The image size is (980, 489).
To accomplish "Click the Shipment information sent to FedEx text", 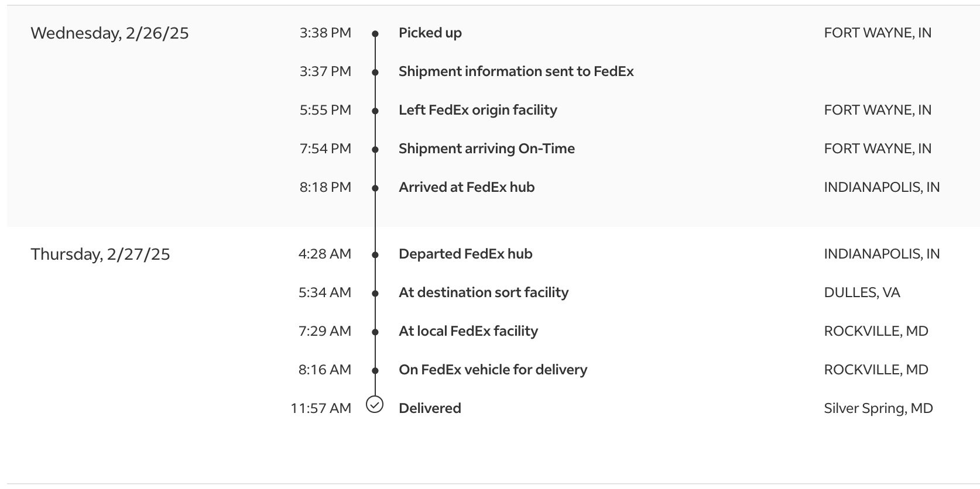I will [x=516, y=71].
